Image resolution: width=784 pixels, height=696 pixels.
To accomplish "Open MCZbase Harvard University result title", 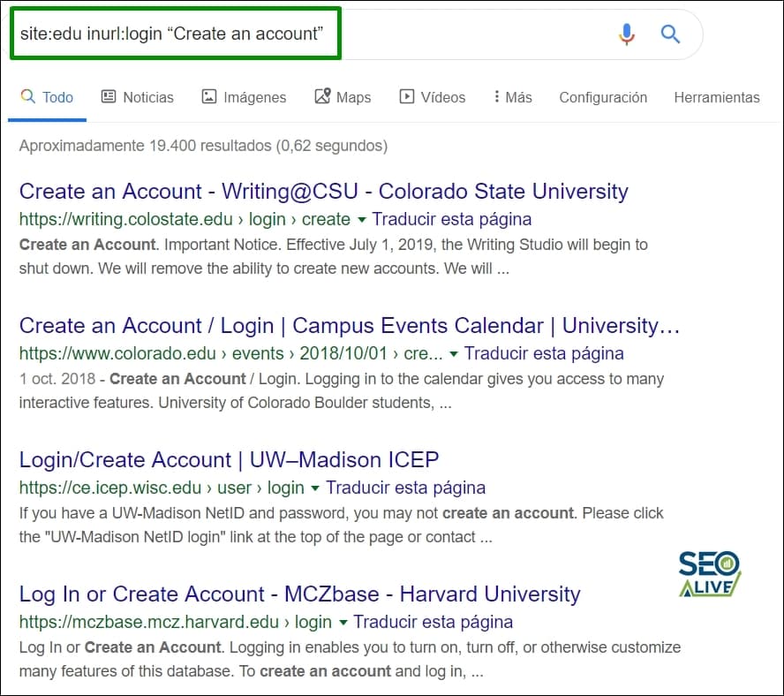I will click(x=299, y=594).
